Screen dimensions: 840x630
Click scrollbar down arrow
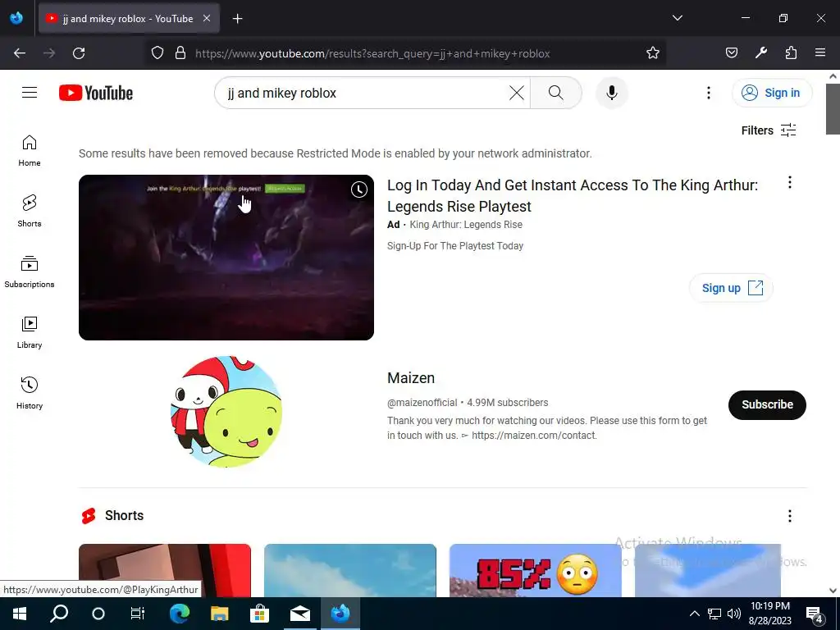(x=833, y=591)
